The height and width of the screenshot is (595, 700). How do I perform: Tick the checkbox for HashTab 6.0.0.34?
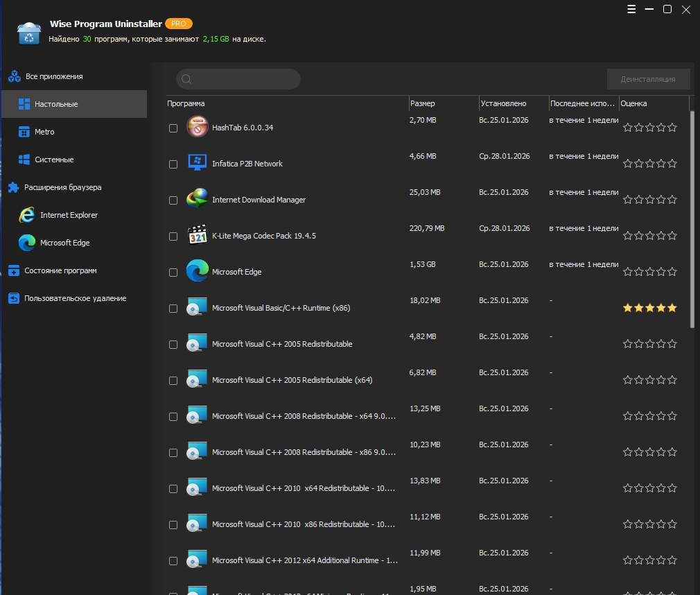click(173, 128)
